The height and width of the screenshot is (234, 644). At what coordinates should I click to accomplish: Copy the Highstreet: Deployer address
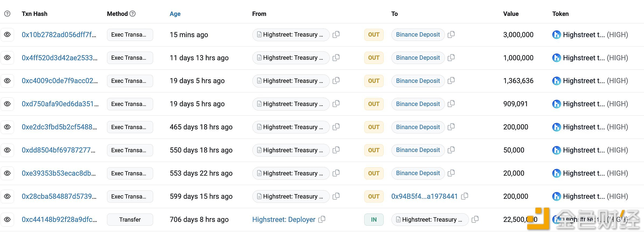click(x=322, y=219)
